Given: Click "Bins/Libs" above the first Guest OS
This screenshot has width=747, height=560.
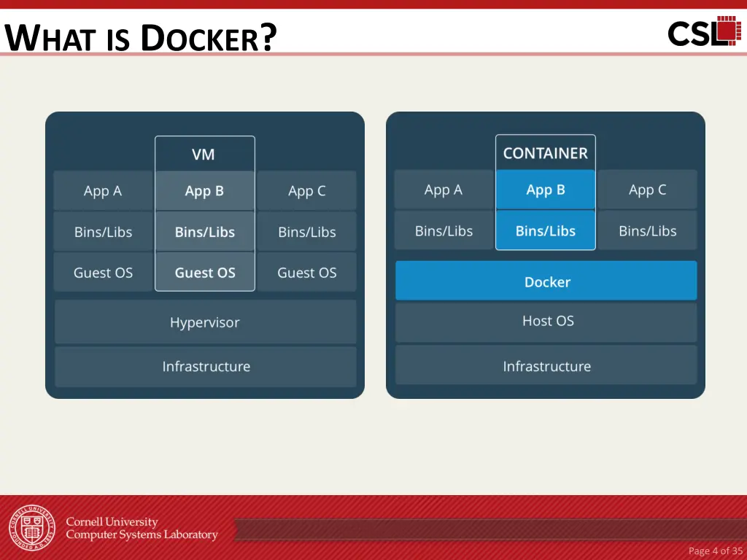Looking at the screenshot, I should 103,232.
